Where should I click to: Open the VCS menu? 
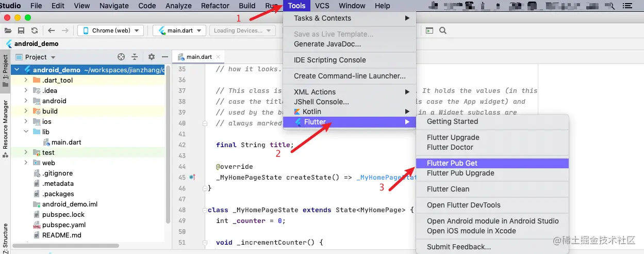[x=322, y=6]
